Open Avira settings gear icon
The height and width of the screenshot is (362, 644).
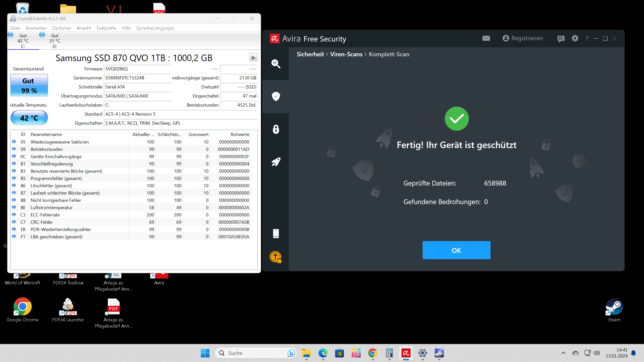point(575,38)
